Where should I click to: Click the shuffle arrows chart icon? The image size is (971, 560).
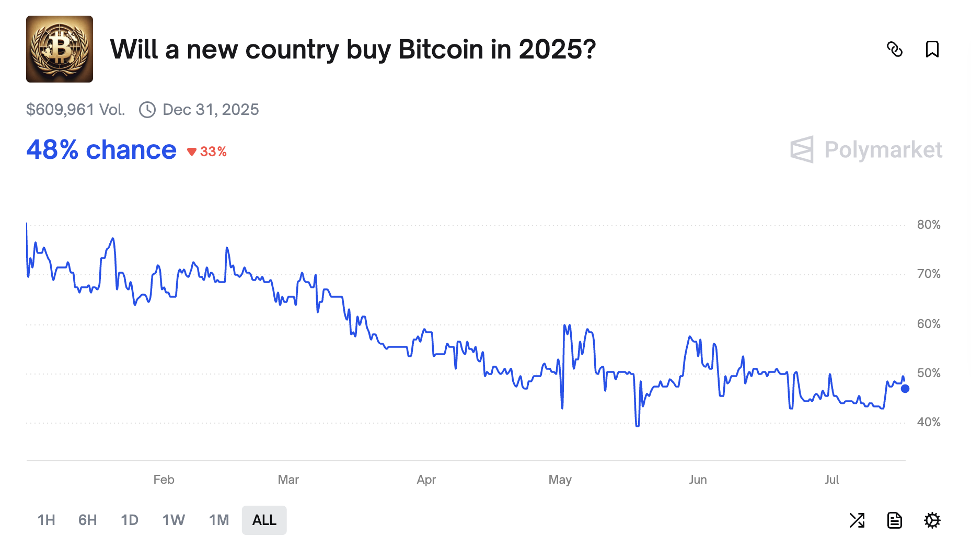(x=857, y=520)
